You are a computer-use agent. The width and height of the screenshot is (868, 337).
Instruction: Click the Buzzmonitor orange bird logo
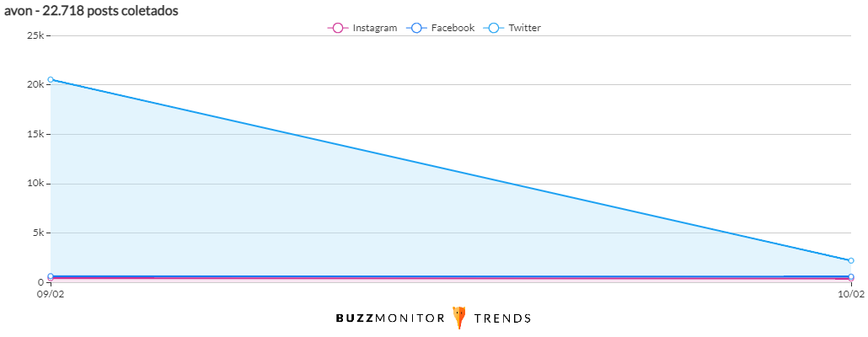tap(459, 318)
